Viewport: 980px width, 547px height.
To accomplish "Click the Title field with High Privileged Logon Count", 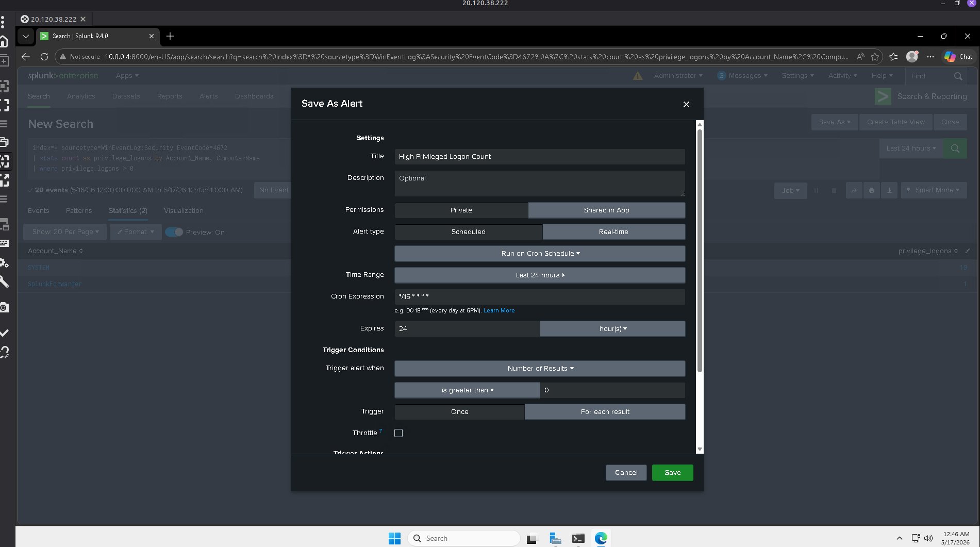I will [540, 157].
